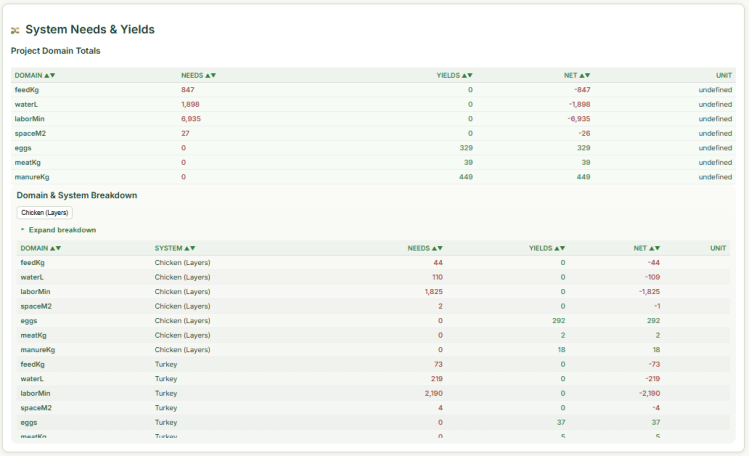Viewport: 749px width, 456px height.
Task: Sort breakdown table by SYSTEM column arrows
Action: 189,248
